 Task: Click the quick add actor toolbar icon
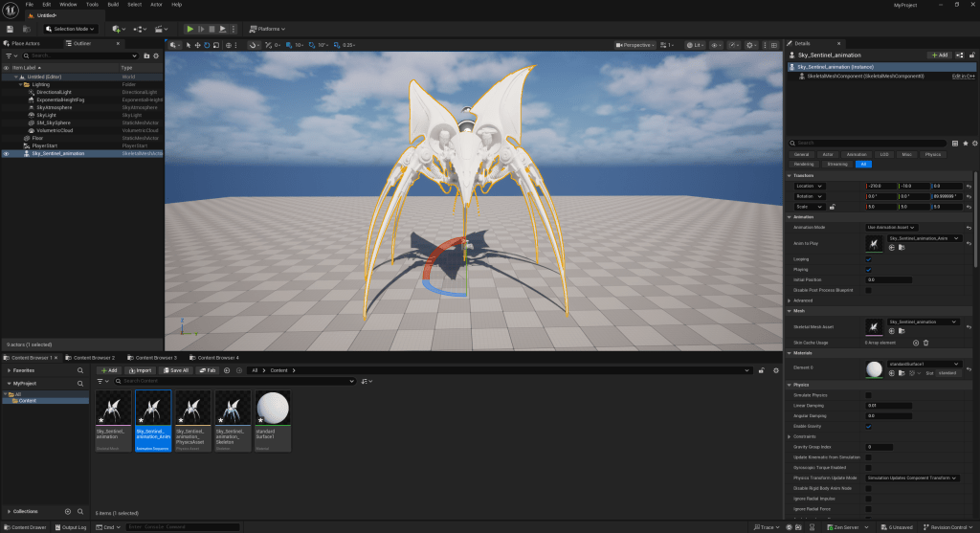[117, 29]
